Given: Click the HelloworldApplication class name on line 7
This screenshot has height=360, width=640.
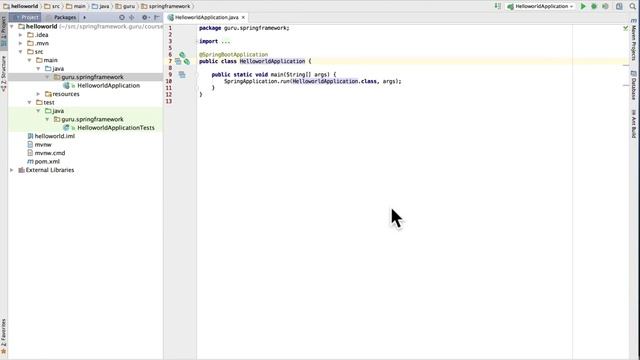Looking at the screenshot, I should (x=272, y=61).
